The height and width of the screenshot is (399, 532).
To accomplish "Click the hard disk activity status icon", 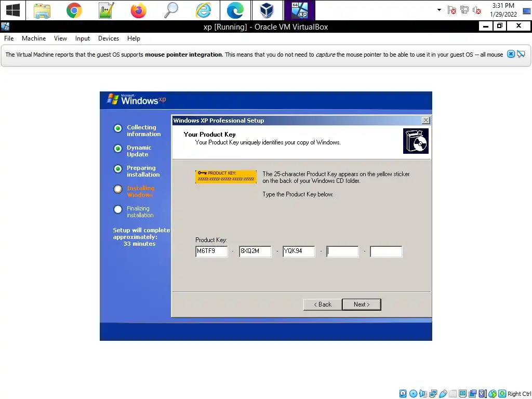I will [x=403, y=394].
